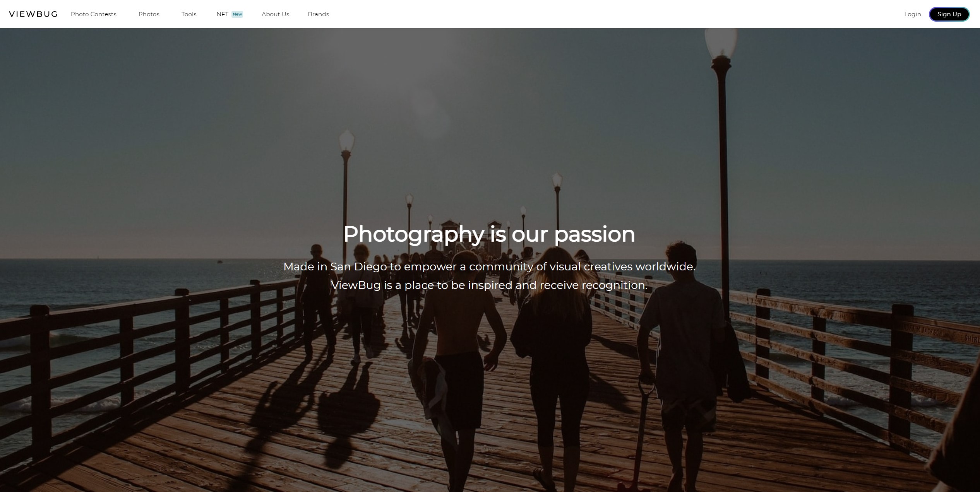Click the 'ViewBug is a place' sentence
980x492 pixels.
(x=489, y=285)
